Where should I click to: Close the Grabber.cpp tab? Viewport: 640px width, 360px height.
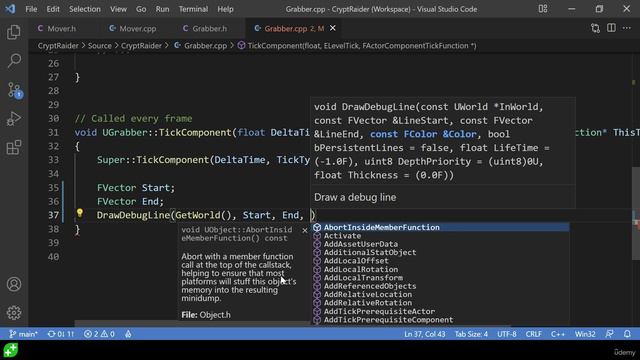point(333,28)
